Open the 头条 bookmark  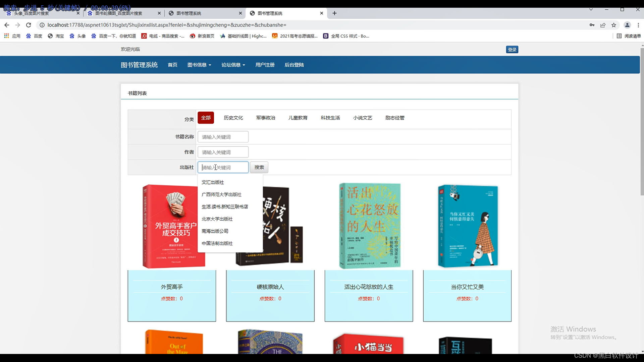(77, 36)
